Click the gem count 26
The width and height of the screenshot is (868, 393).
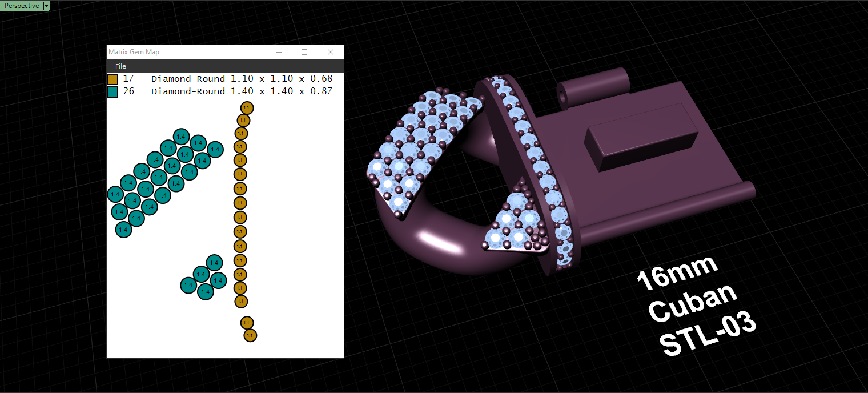(x=128, y=91)
